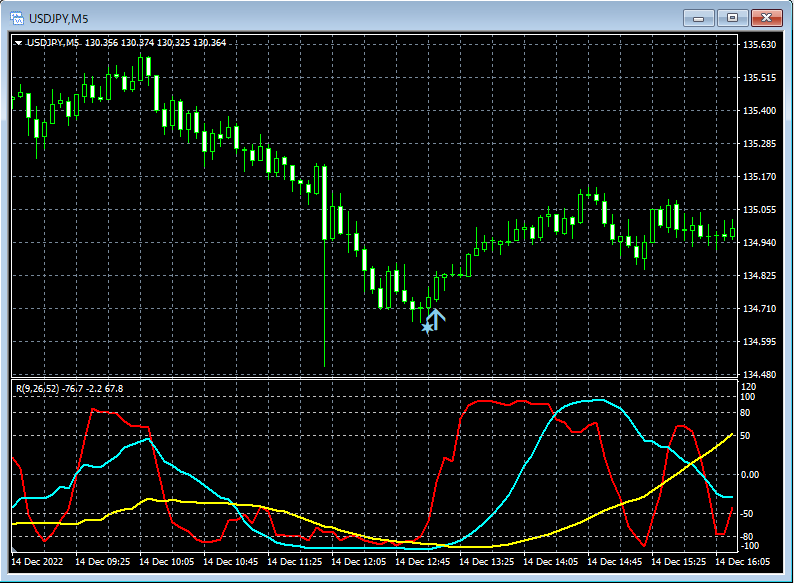795x583 pixels.
Task: Click the 135.630 price scale label
Action: [759, 45]
